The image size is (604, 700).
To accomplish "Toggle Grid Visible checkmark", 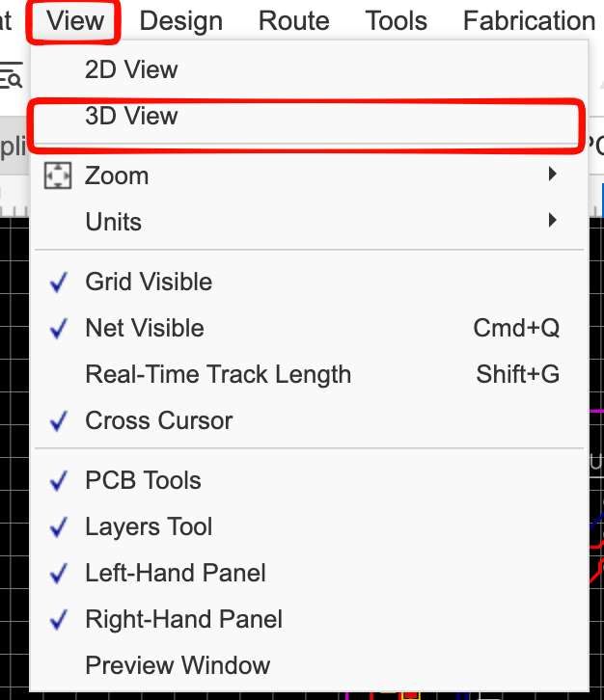I will 60,283.
